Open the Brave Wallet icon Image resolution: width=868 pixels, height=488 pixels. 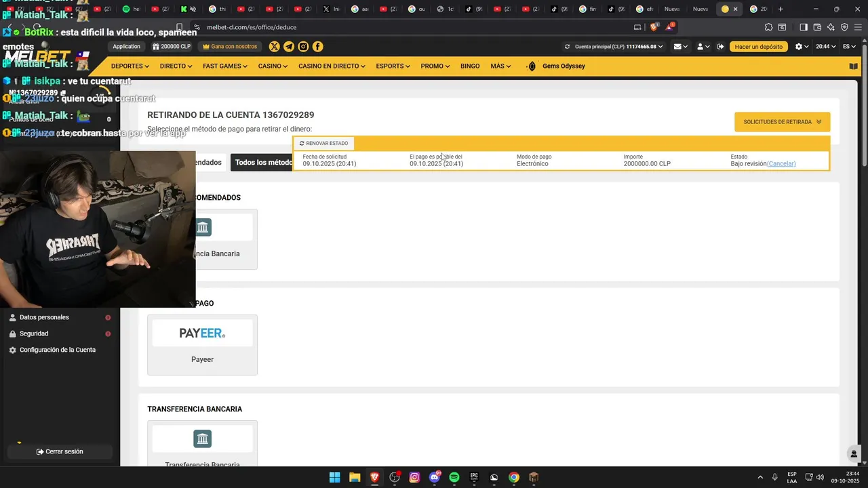tap(818, 27)
